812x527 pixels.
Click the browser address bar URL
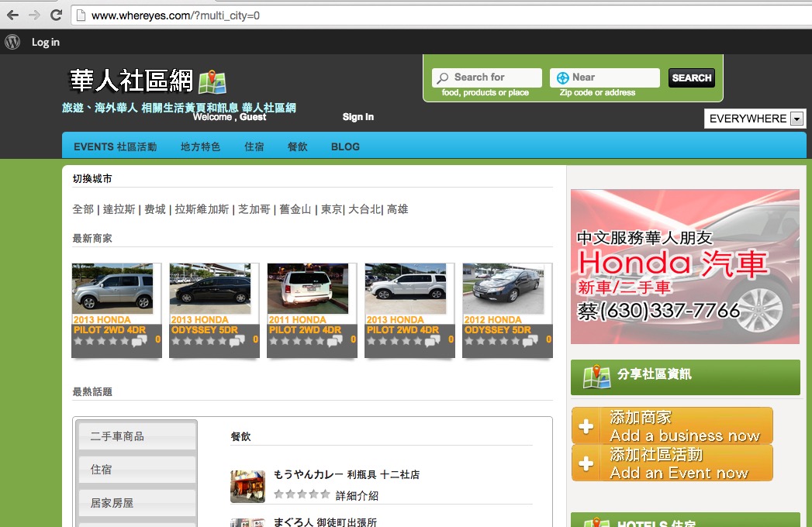coord(176,15)
